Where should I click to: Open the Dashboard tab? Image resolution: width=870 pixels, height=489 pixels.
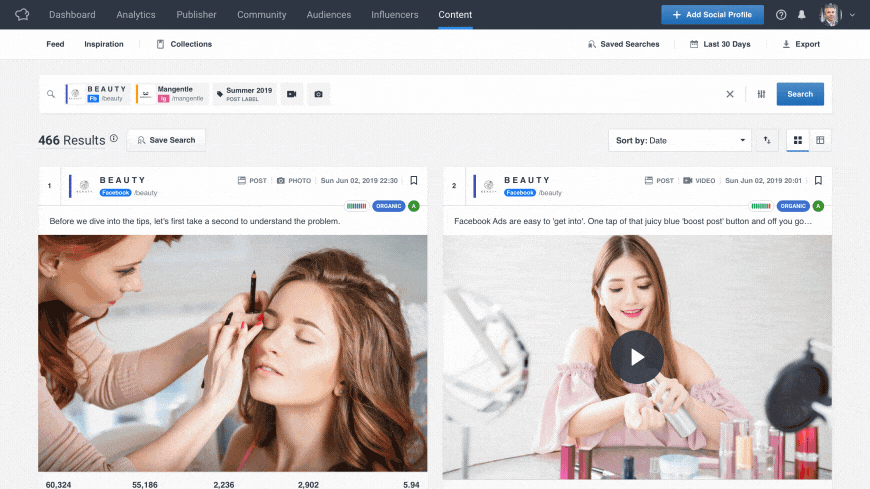72,14
